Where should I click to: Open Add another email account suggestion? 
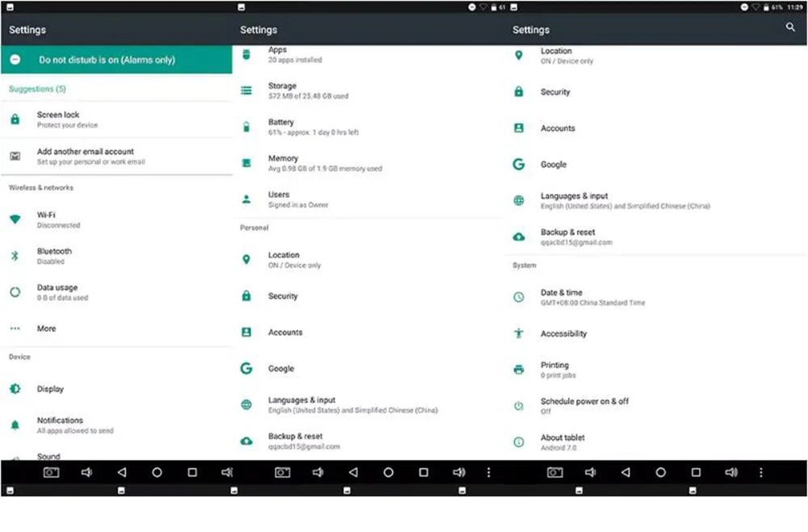116,156
